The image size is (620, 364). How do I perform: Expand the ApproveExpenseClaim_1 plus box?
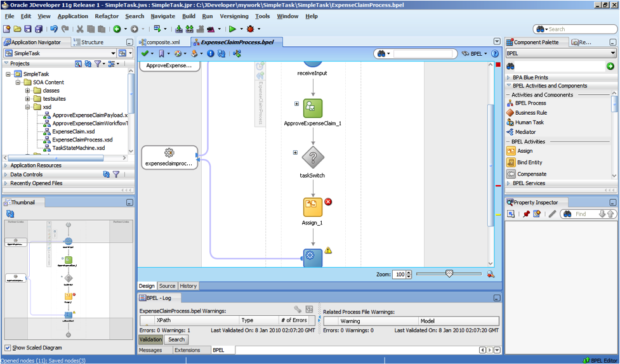coord(296,103)
